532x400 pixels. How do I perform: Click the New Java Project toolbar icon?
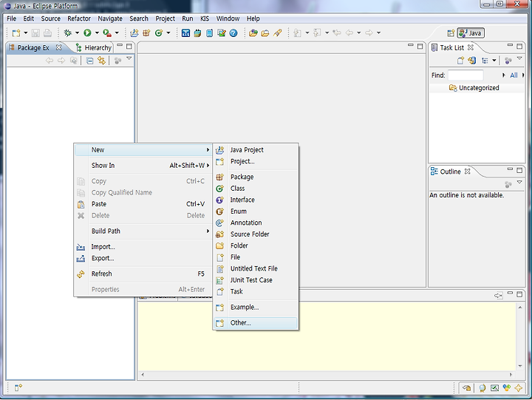134,33
